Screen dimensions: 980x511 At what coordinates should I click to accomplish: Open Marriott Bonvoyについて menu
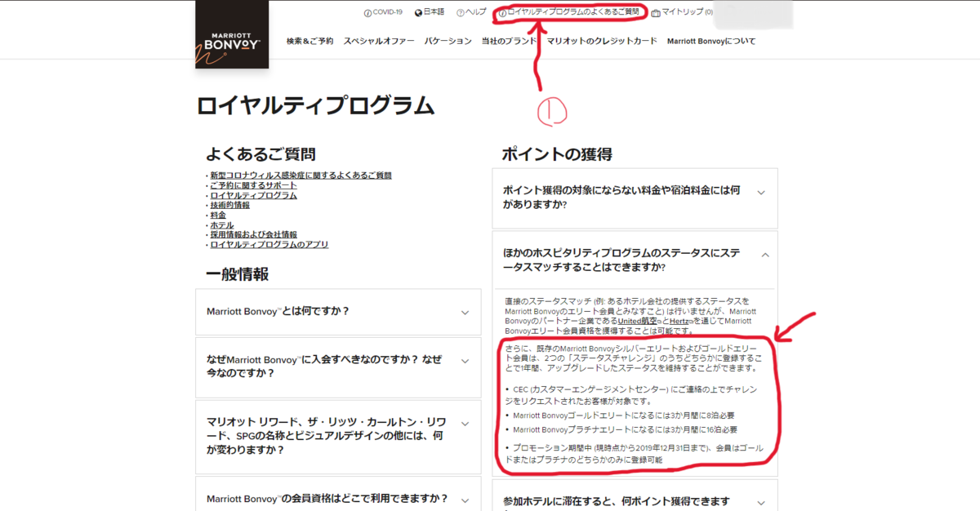(711, 41)
